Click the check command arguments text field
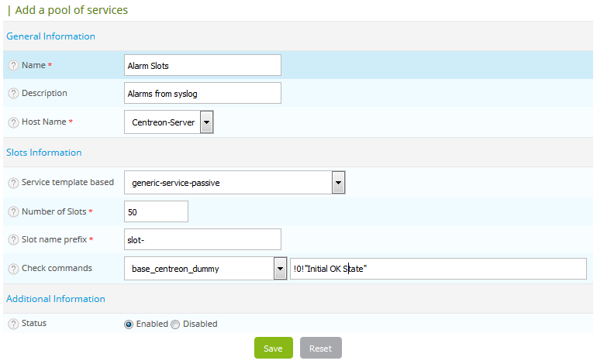Image resolution: width=597 pixels, height=364 pixels. 438,269
